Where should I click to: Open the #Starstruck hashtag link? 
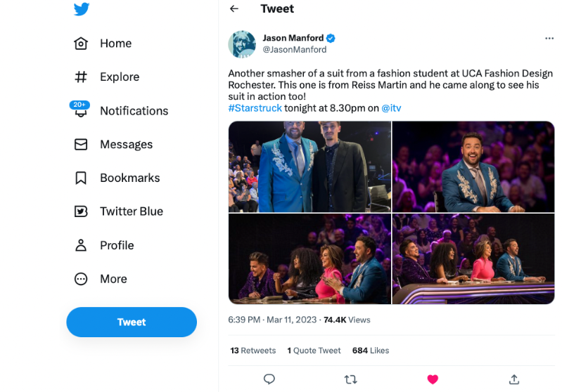click(255, 108)
